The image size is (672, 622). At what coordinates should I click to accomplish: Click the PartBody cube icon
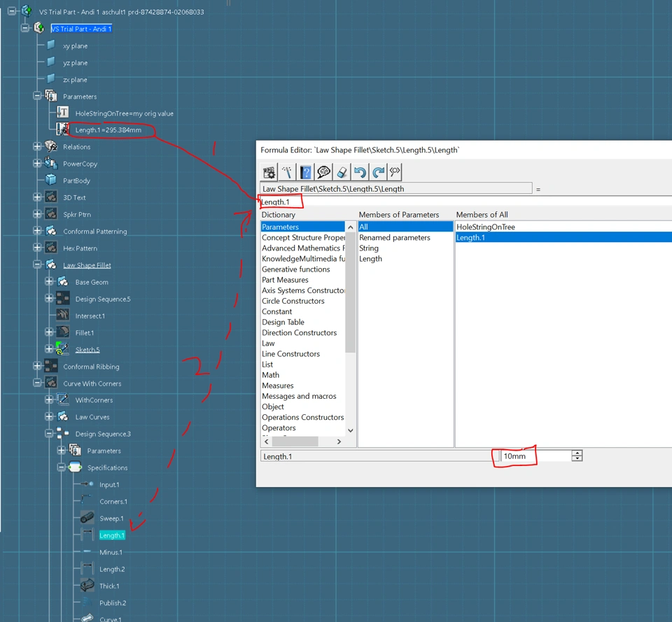coord(51,181)
